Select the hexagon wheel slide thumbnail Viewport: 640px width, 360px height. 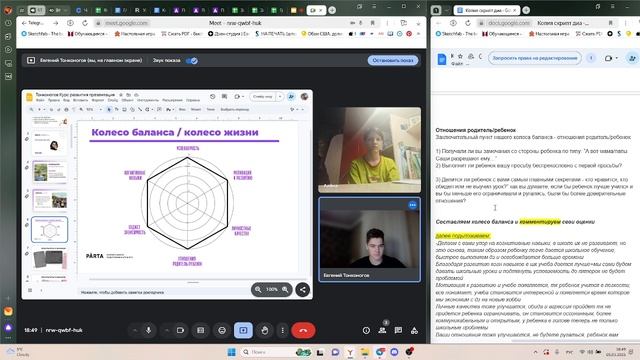(49, 229)
